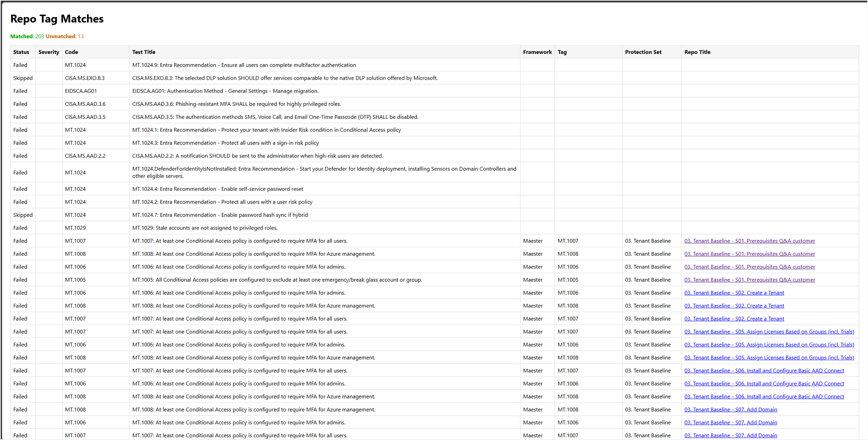Click the Protection Set column header
Screen dimensions: 868x440
click(643, 52)
